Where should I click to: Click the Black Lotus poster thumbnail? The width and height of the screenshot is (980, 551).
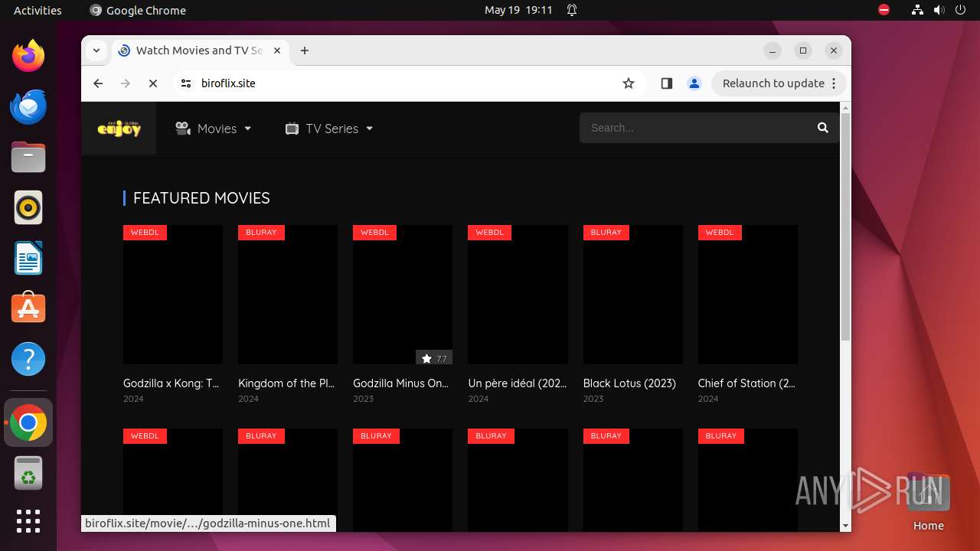point(633,295)
